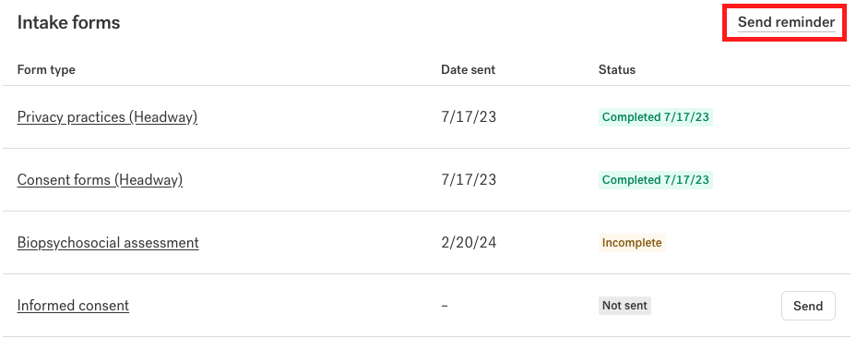Open the Informed consent form link

pyautogui.click(x=73, y=306)
